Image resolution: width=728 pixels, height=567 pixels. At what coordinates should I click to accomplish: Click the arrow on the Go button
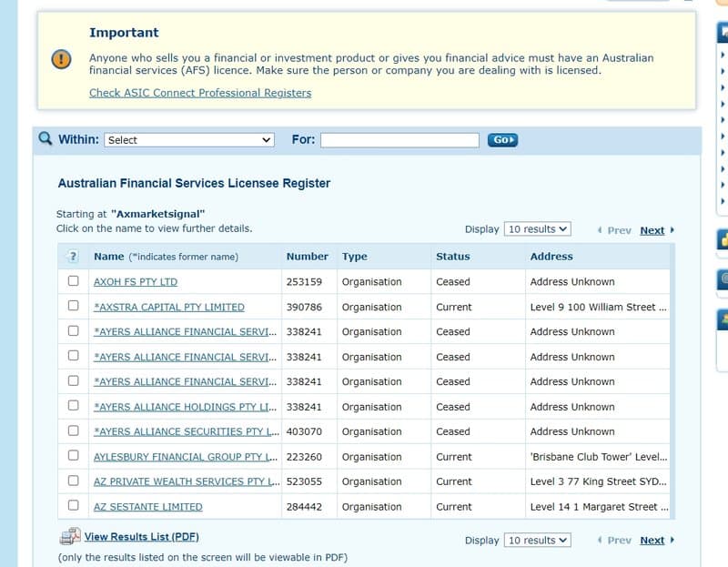pos(511,140)
